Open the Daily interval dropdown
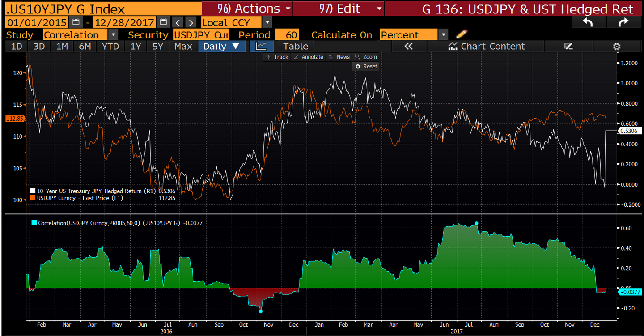This screenshot has width=644, height=336. (222, 46)
